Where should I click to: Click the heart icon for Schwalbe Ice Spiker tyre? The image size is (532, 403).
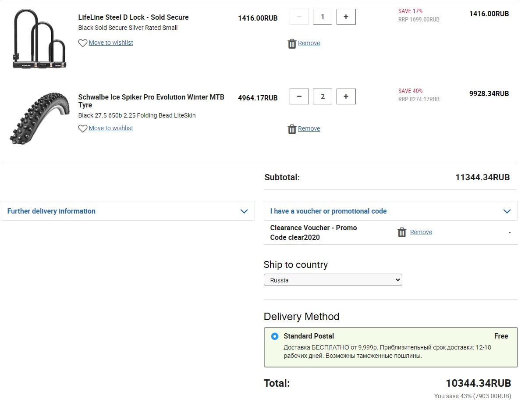82,128
